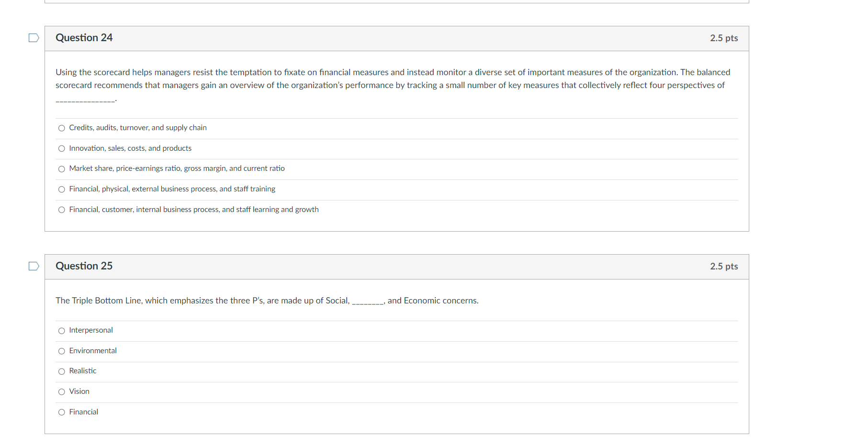Click the 2.5 pts label on Question 25
This screenshot has height=447, width=868.
point(724,267)
